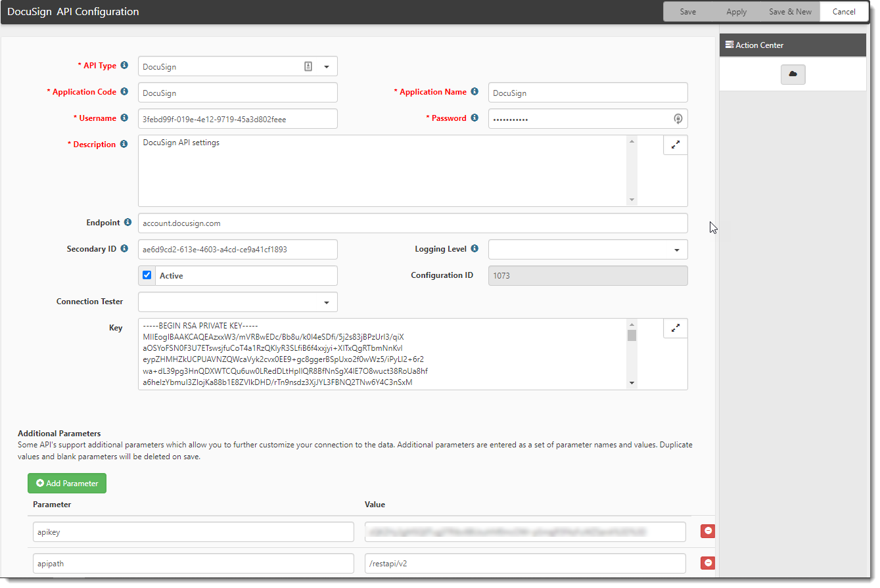The width and height of the screenshot is (880, 588).
Task: Remove the apikey parameter row
Action: point(708,531)
